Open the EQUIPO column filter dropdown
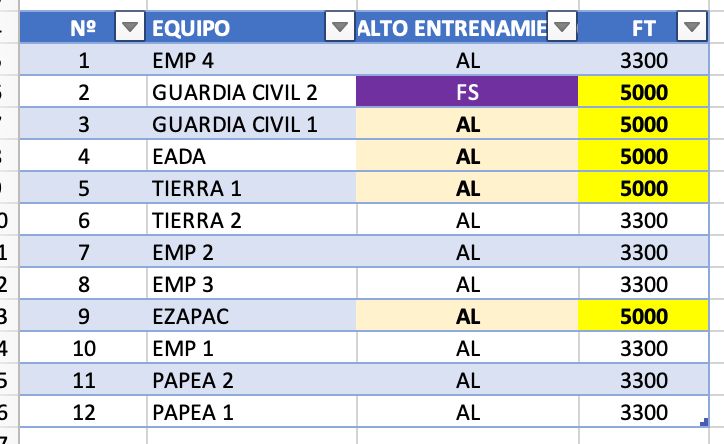The height and width of the screenshot is (444, 724). coord(340,29)
